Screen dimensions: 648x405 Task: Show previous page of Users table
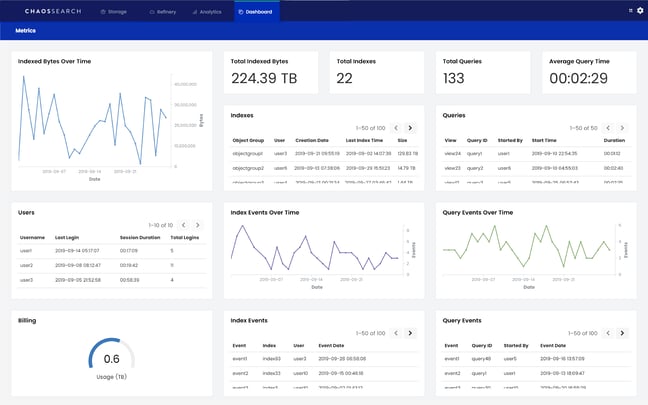(182, 225)
